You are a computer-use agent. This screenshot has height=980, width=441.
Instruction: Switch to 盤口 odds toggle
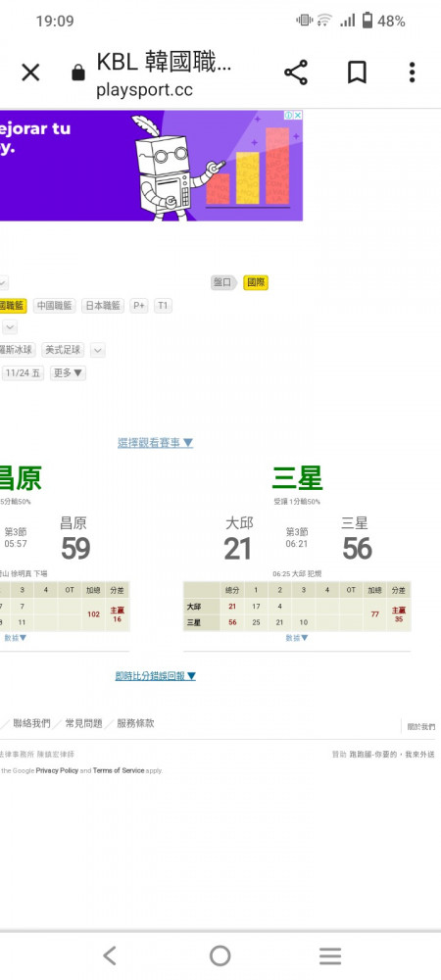click(x=222, y=282)
